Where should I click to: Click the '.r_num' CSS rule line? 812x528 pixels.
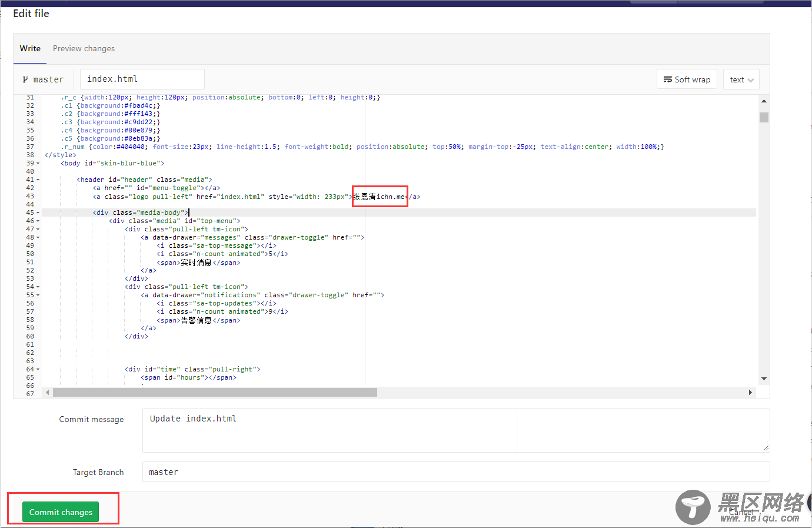[362, 147]
